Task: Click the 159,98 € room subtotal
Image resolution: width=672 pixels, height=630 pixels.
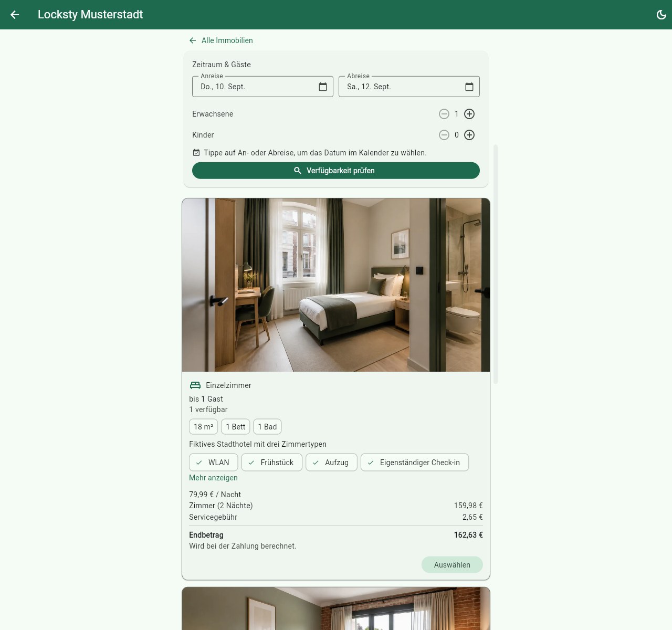Action: pos(468,506)
